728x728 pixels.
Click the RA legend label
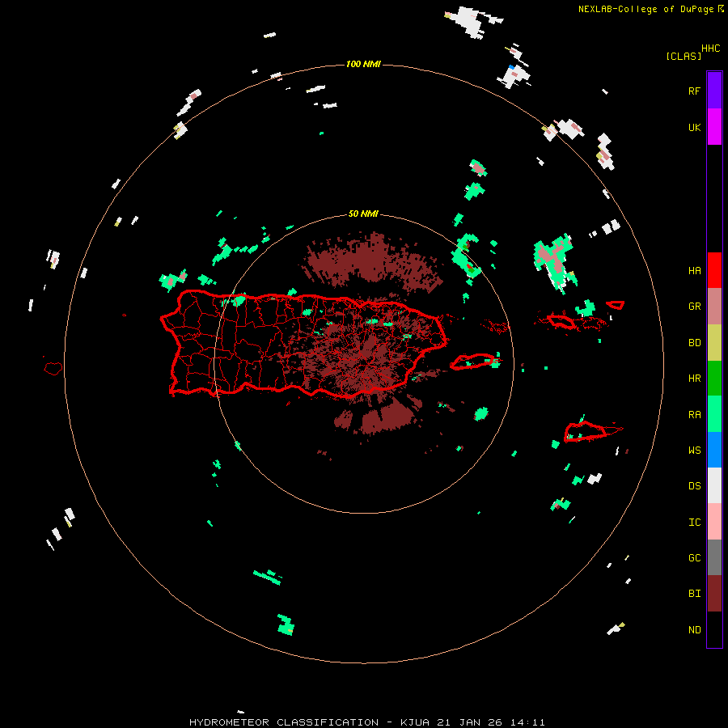pos(694,415)
